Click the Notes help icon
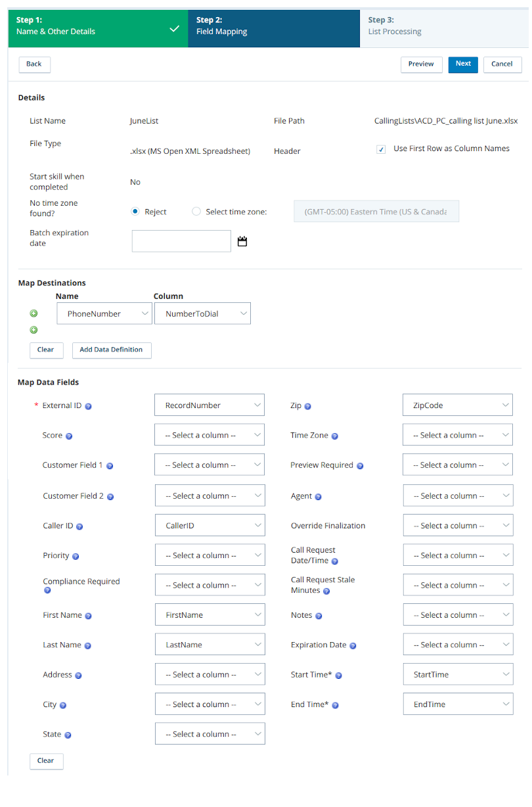 pyautogui.click(x=319, y=616)
